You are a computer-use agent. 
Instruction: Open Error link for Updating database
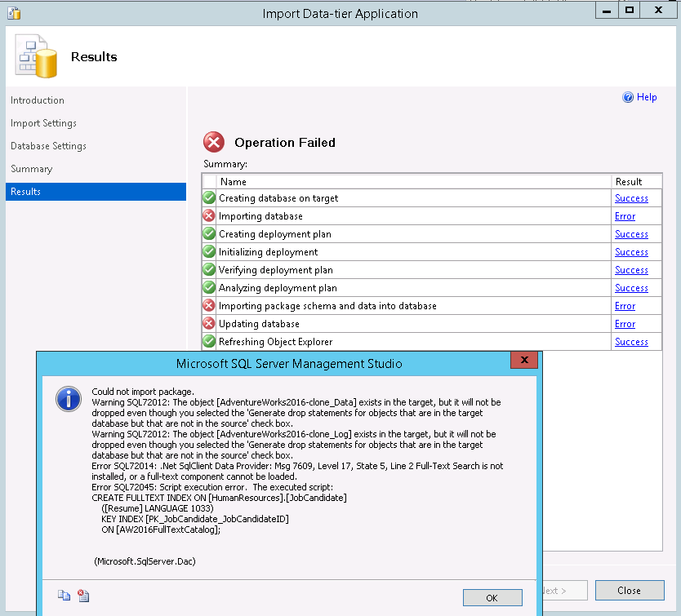click(625, 324)
